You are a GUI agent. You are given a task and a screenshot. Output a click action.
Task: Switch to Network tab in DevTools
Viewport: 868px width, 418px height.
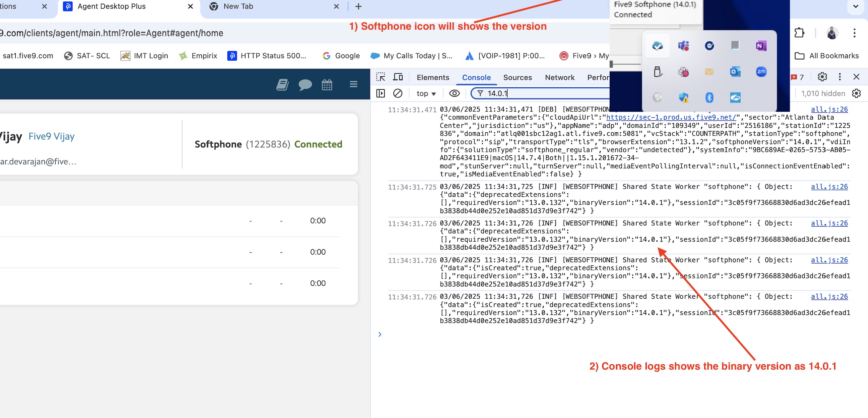tap(560, 77)
